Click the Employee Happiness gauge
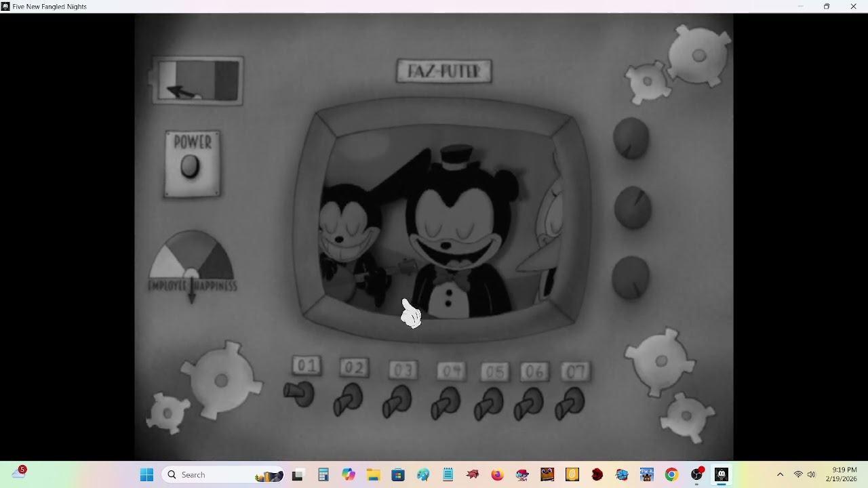 pyautogui.click(x=192, y=266)
